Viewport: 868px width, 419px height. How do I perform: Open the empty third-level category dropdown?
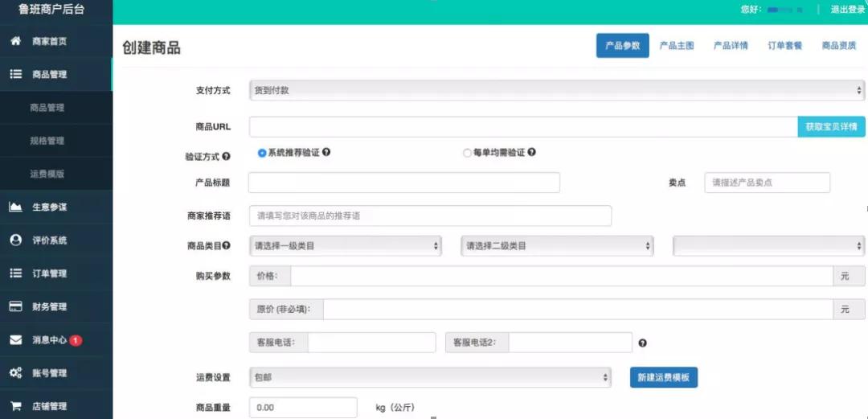click(x=768, y=245)
